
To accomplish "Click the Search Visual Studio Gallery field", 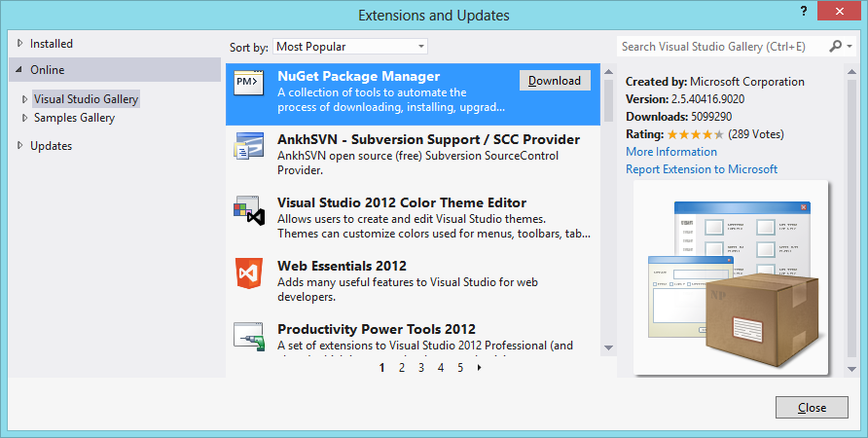I will click(x=720, y=46).
